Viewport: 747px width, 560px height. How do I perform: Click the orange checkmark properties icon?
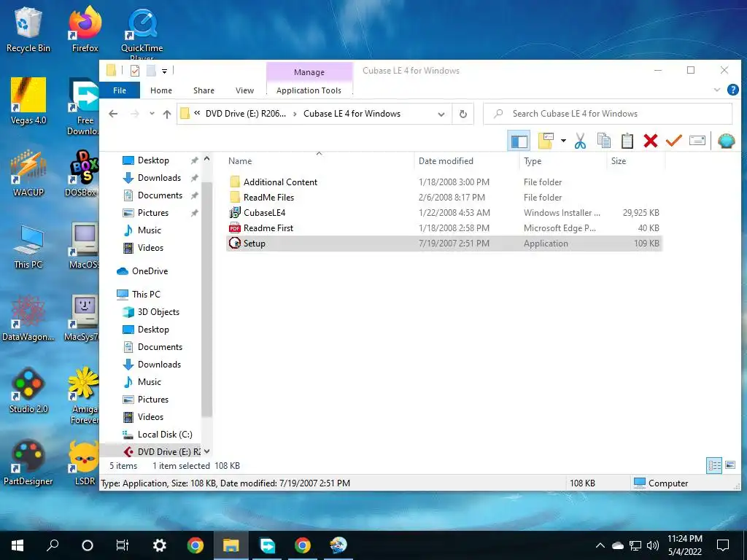(673, 141)
